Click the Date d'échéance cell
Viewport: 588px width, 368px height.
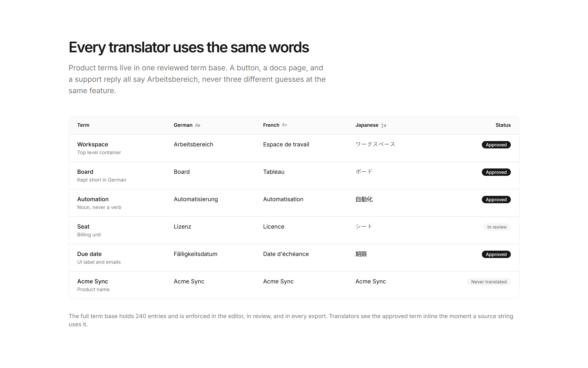pos(286,254)
